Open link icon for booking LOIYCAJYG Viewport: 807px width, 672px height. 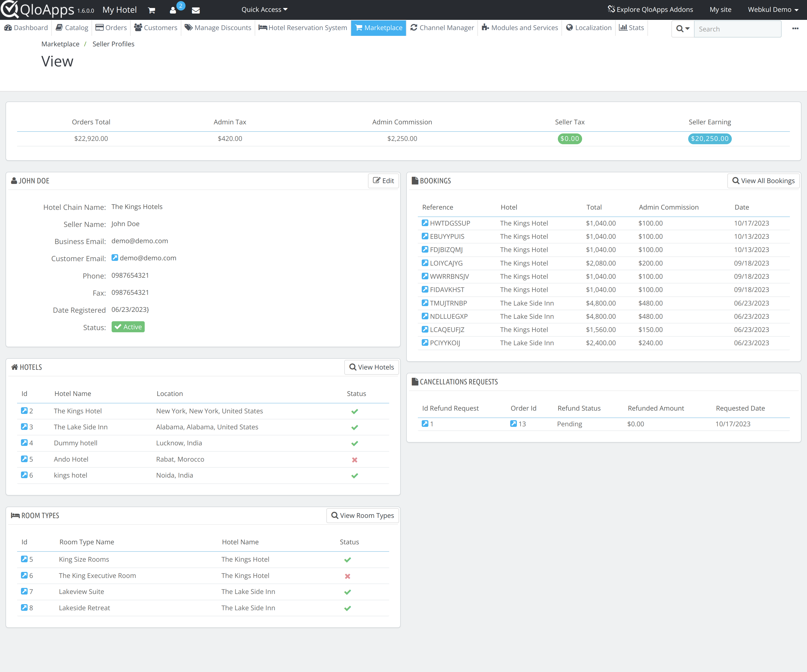tap(425, 263)
